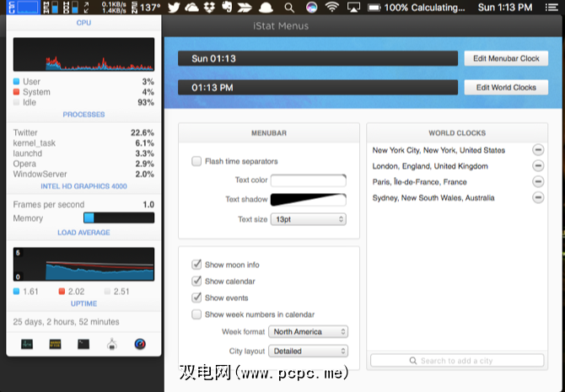Open Week format North America dropdown

[308, 331]
